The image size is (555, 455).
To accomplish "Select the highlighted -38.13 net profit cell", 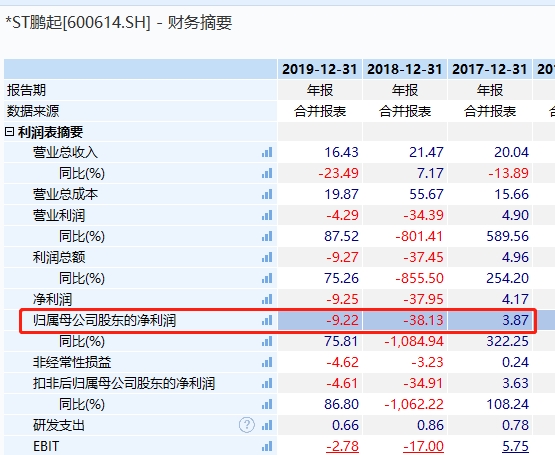I will [405, 320].
